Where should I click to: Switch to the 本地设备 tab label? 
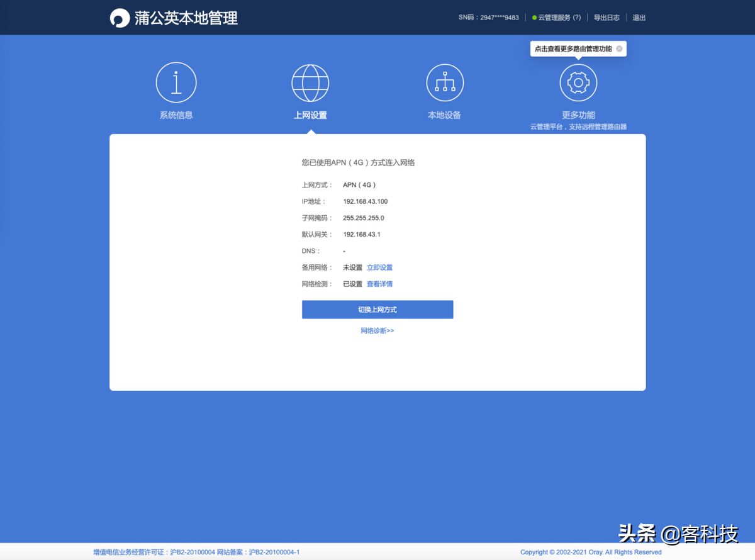point(445,115)
